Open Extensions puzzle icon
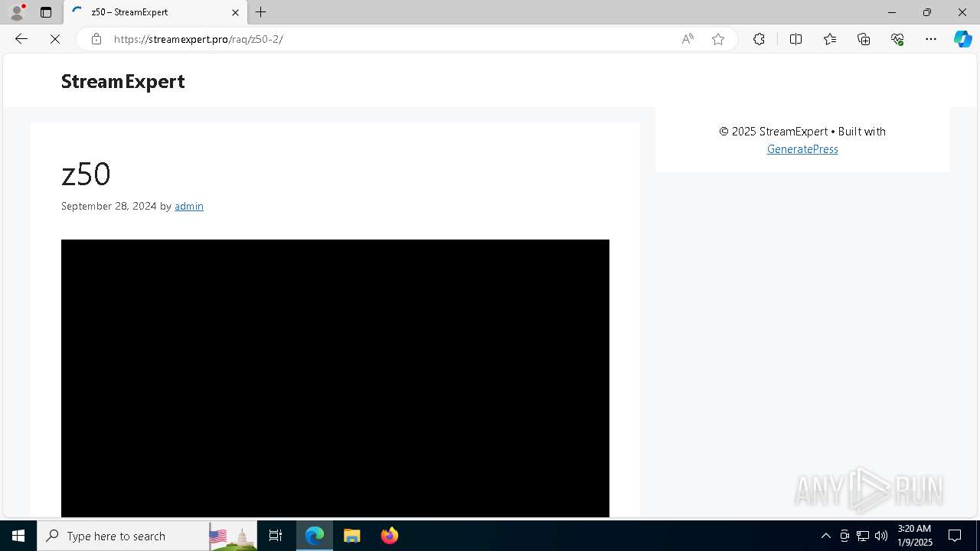The width and height of the screenshot is (980, 551). [x=759, y=39]
